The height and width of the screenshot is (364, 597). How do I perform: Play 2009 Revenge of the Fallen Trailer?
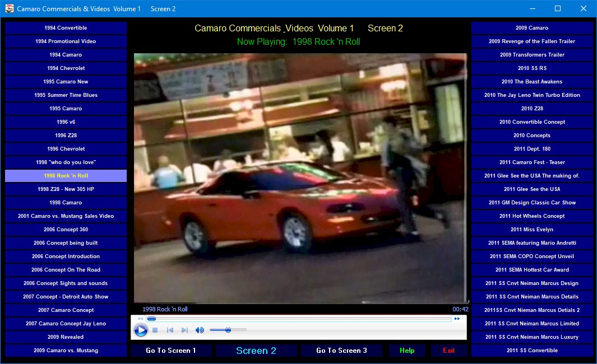click(532, 41)
